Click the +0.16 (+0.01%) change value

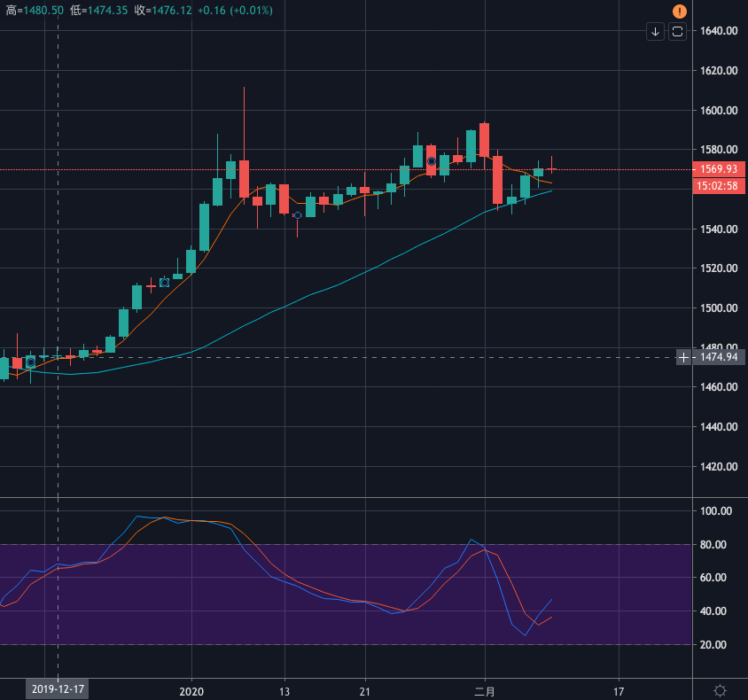point(235,10)
